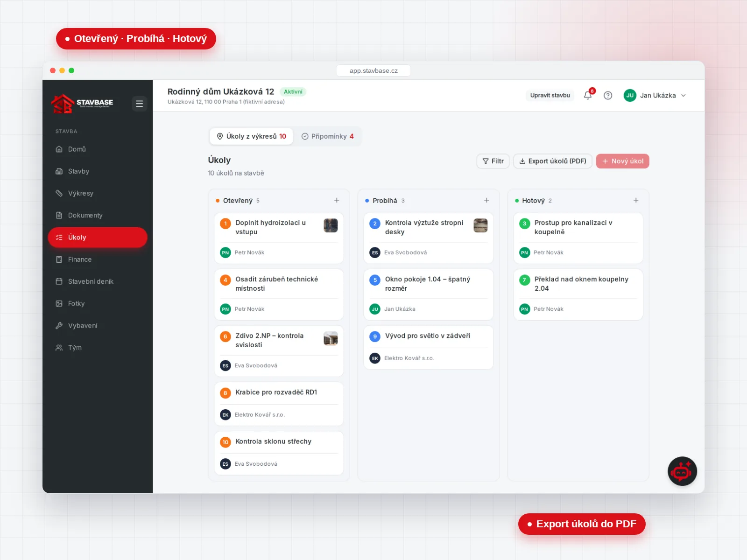This screenshot has height=560, width=747.
Task: Open the Filtr button
Action: click(x=493, y=161)
